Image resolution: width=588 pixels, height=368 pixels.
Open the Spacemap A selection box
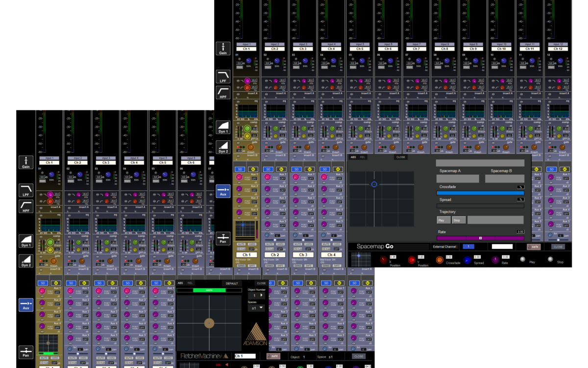pos(458,179)
